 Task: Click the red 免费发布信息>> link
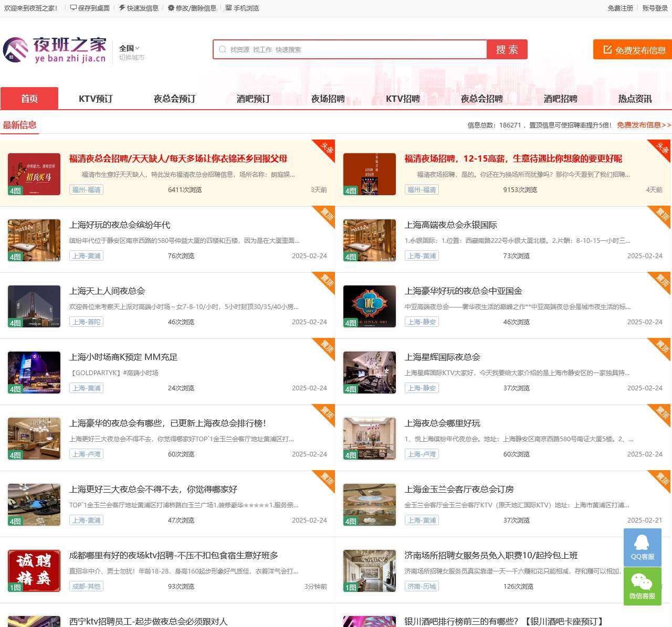pos(644,125)
